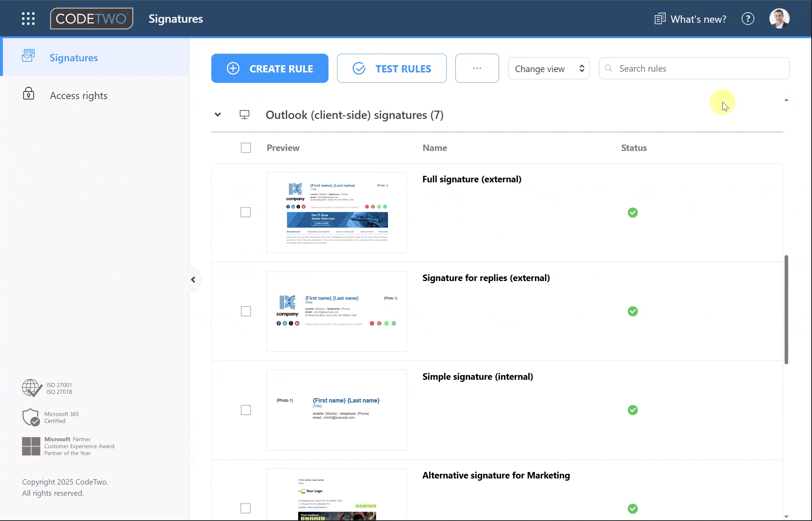Click the Simple signature (internal) name
This screenshot has width=812, height=521.
pyautogui.click(x=478, y=377)
